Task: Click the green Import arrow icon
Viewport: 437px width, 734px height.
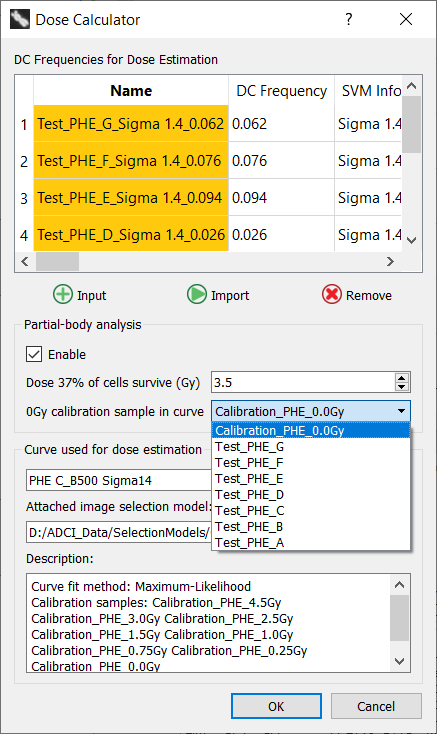Action: (x=197, y=294)
